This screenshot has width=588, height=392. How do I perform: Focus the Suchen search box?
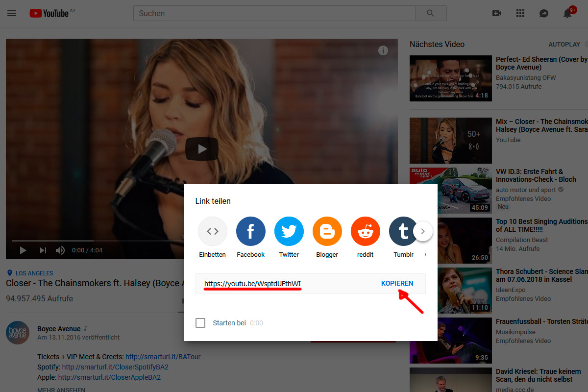point(274,13)
